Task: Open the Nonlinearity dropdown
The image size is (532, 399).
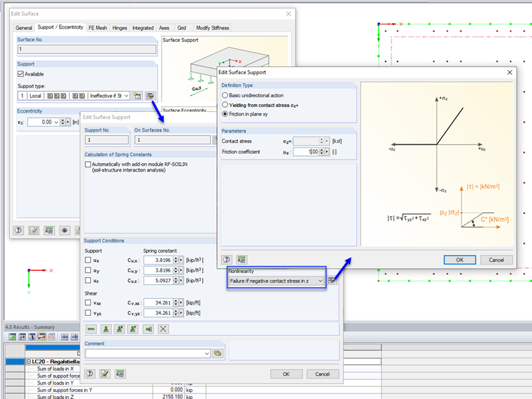Action: click(321, 281)
